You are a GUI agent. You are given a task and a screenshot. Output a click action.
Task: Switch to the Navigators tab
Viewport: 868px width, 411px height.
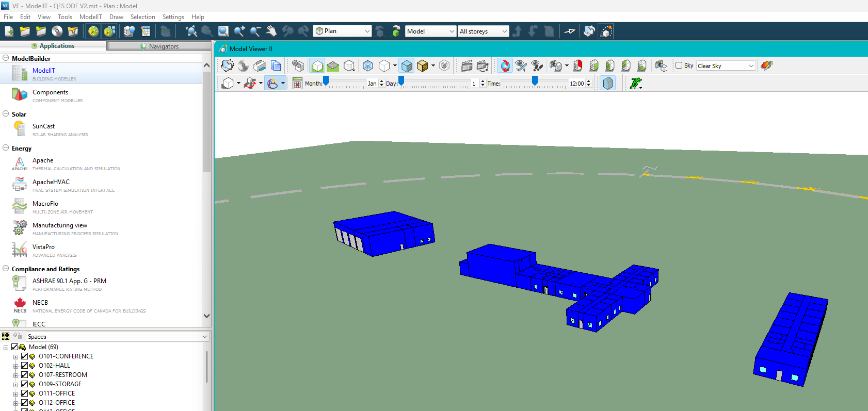[159, 46]
